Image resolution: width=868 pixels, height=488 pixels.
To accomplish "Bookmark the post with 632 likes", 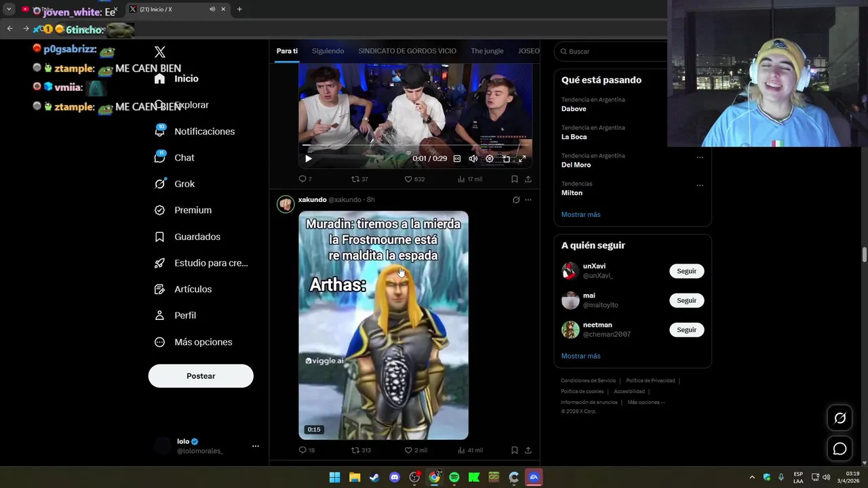I will click(515, 179).
